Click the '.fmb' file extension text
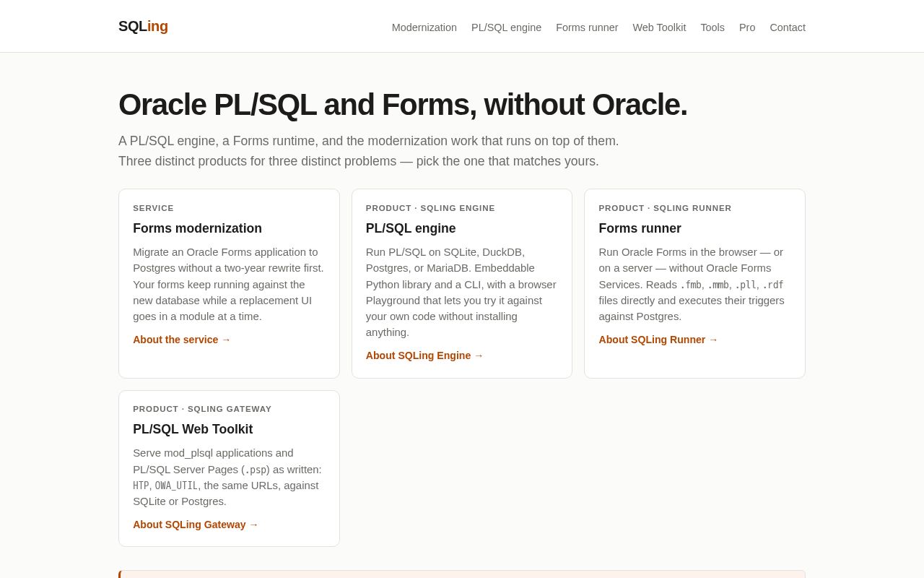Viewport: 924px width, 578px height. pos(691,285)
